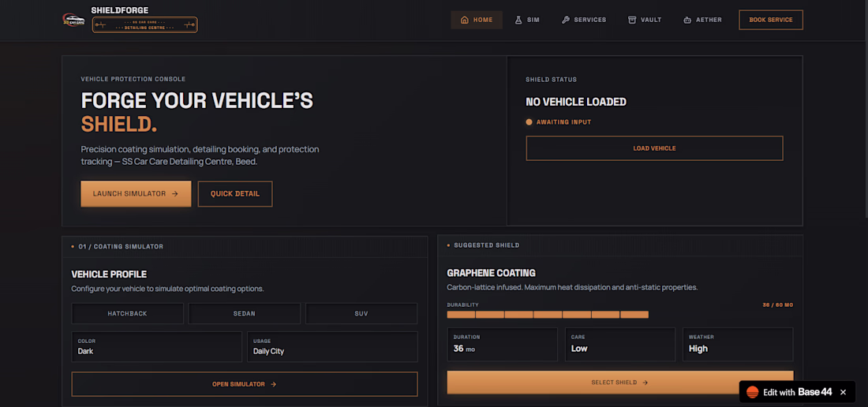Click the Book Service button
Viewport: 868px width, 407px height.
[771, 20]
